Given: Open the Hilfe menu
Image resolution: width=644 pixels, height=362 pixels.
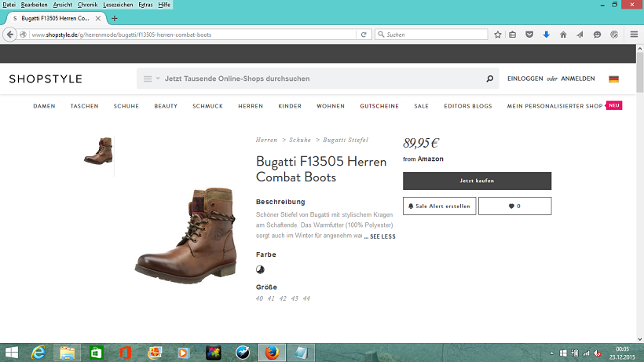Looking at the screenshot, I should [164, 5].
